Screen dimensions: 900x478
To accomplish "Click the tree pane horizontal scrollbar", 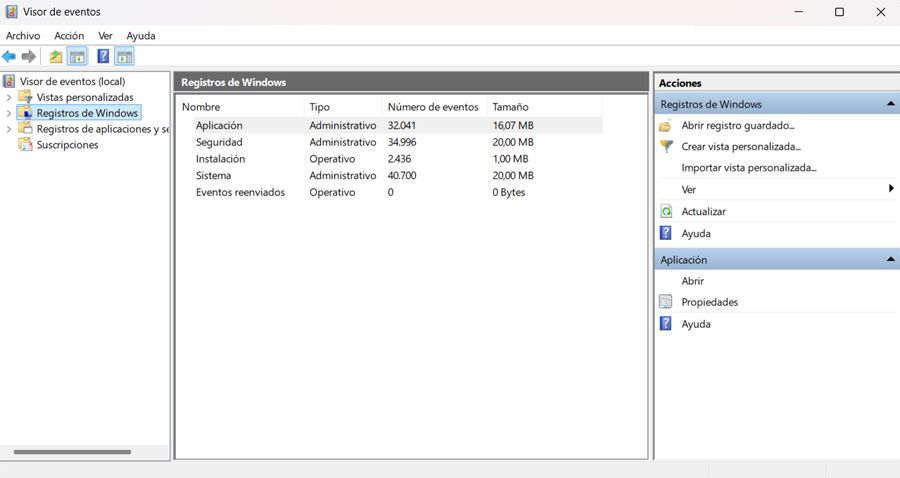I will (x=72, y=452).
